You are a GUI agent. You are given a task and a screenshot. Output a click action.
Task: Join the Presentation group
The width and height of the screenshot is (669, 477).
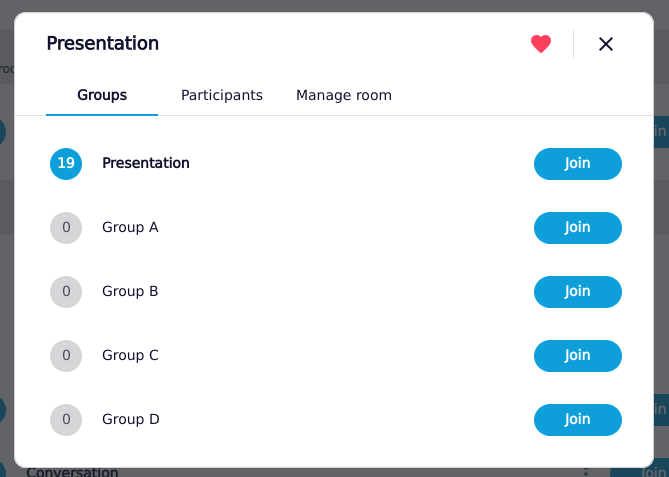point(578,164)
